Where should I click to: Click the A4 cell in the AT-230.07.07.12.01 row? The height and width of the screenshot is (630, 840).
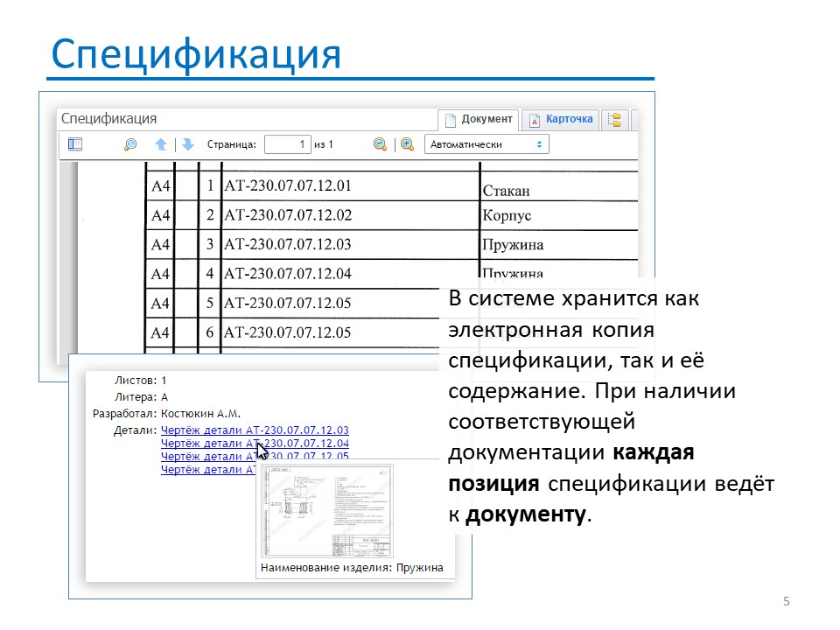click(x=160, y=185)
